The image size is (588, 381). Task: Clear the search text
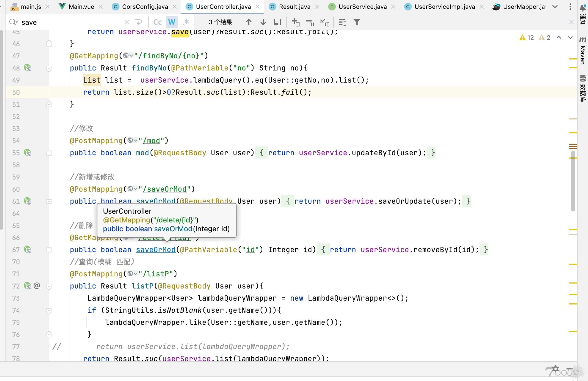pos(127,22)
